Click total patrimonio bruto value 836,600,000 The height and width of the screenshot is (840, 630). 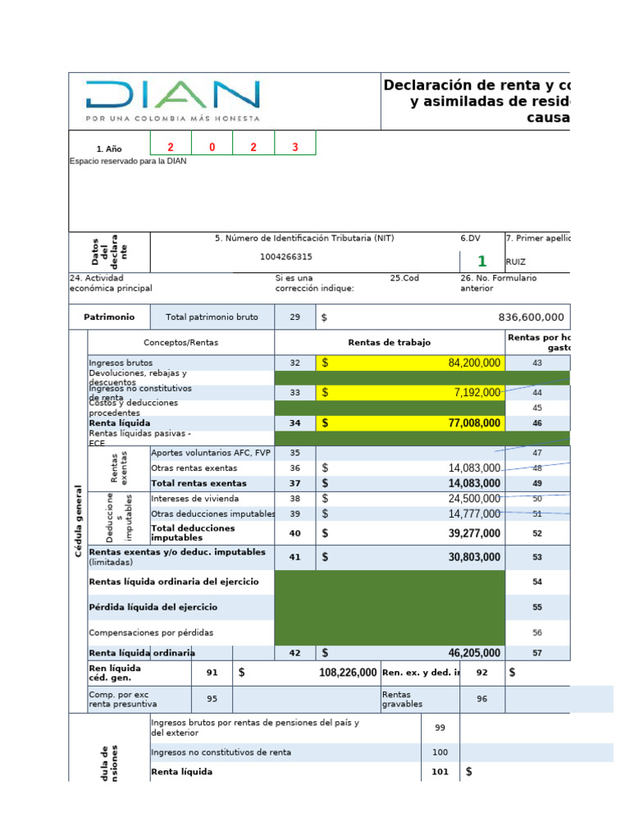(x=443, y=317)
